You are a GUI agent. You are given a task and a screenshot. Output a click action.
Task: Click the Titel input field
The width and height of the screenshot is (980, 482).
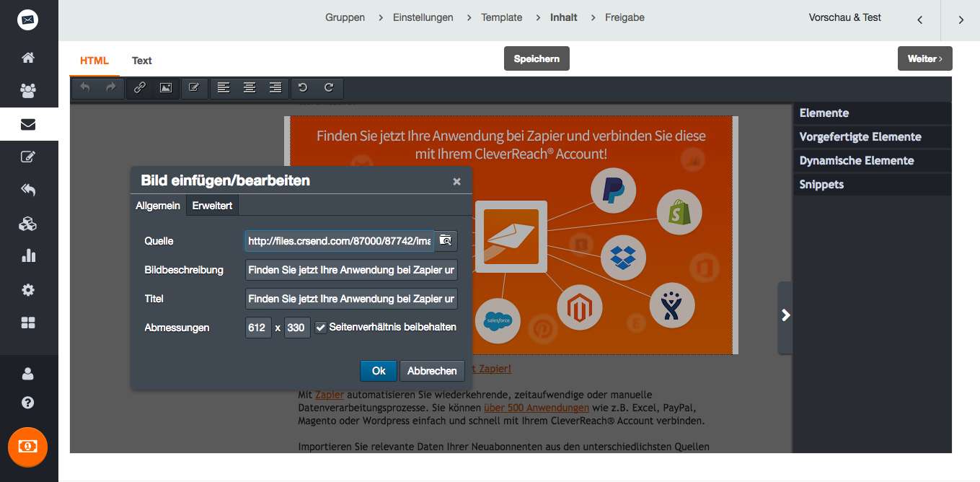[x=351, y=299]
